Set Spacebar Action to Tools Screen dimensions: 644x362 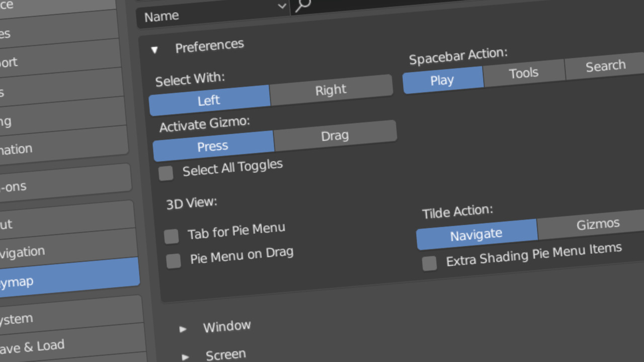click(523, 73)
